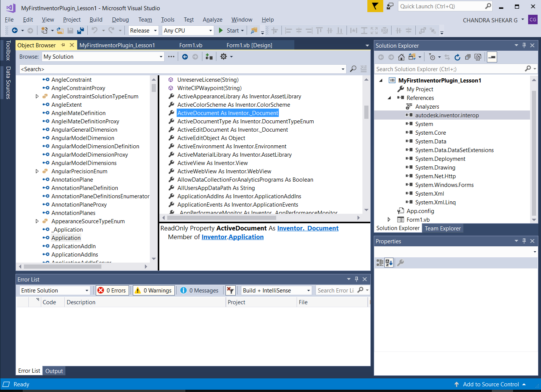Expand the AngleConstraintSolutionTypeEnum node

(x=37, y=96)
